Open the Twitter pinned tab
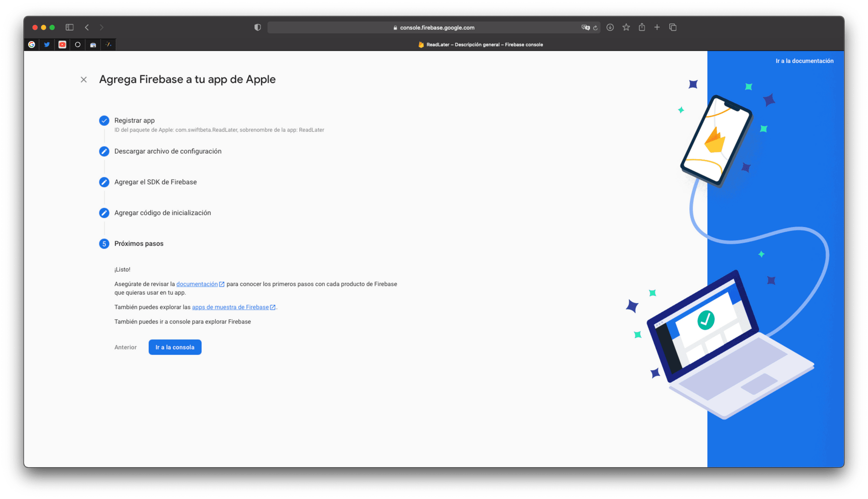 tap(47, 45)
